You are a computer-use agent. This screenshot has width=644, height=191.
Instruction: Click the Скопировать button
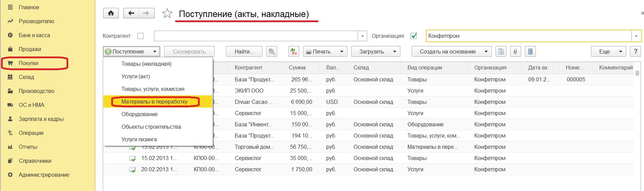click(189, 51)
